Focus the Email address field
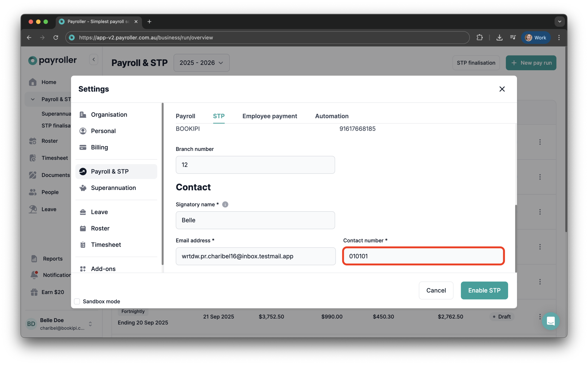This screenshot has height=365, width=588. (x=256, y=256)
